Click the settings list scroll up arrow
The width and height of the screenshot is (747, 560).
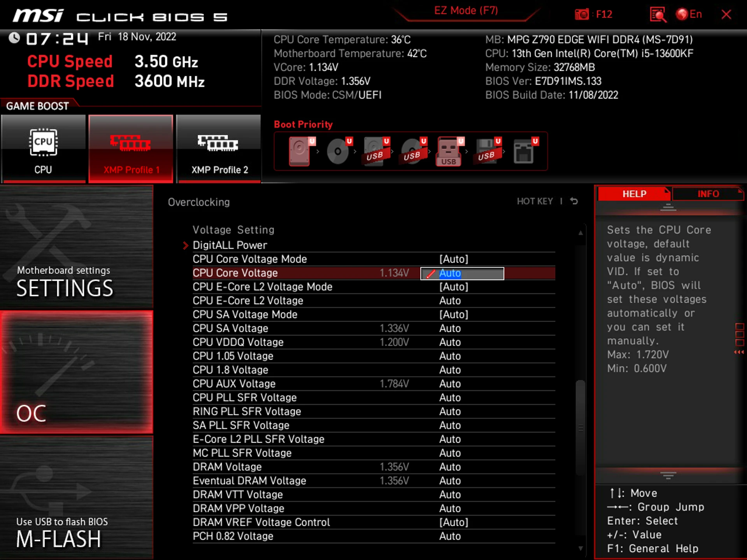[580, 233]
